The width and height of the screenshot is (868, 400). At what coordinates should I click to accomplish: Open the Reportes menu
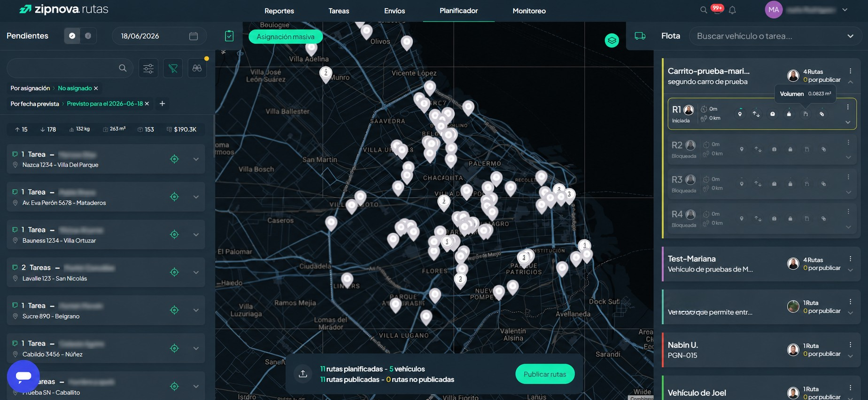tap(279, 11)
